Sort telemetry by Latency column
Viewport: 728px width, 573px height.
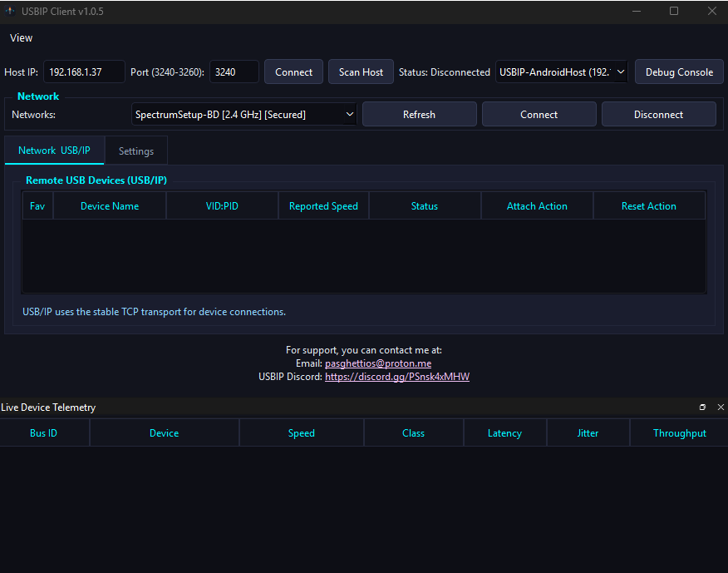504,433
